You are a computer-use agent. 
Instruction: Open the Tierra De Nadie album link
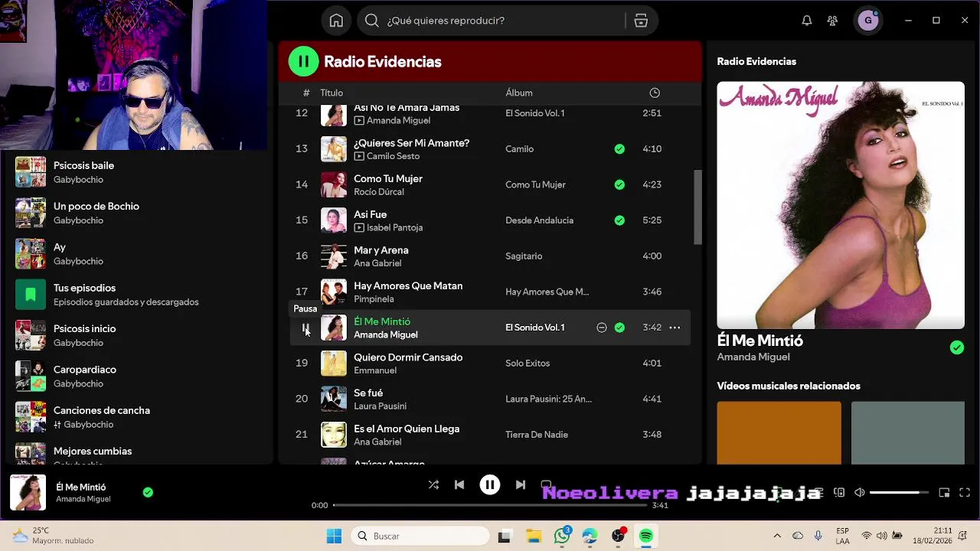point(537,435)
